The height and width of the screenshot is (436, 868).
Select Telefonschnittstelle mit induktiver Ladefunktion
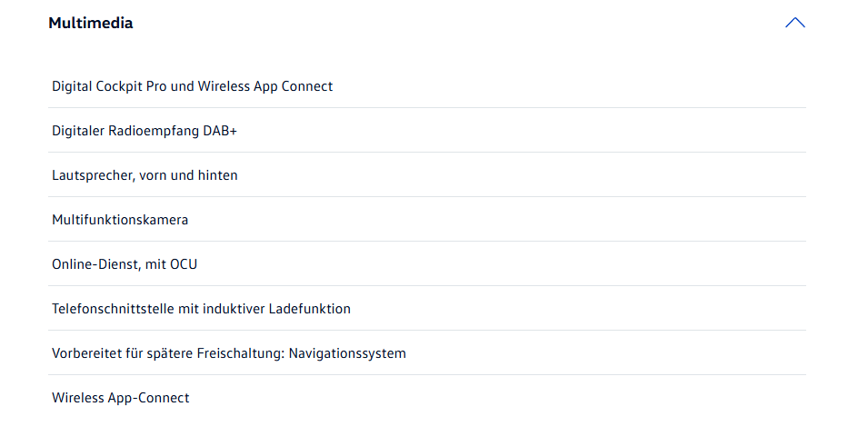pos(201,309)
